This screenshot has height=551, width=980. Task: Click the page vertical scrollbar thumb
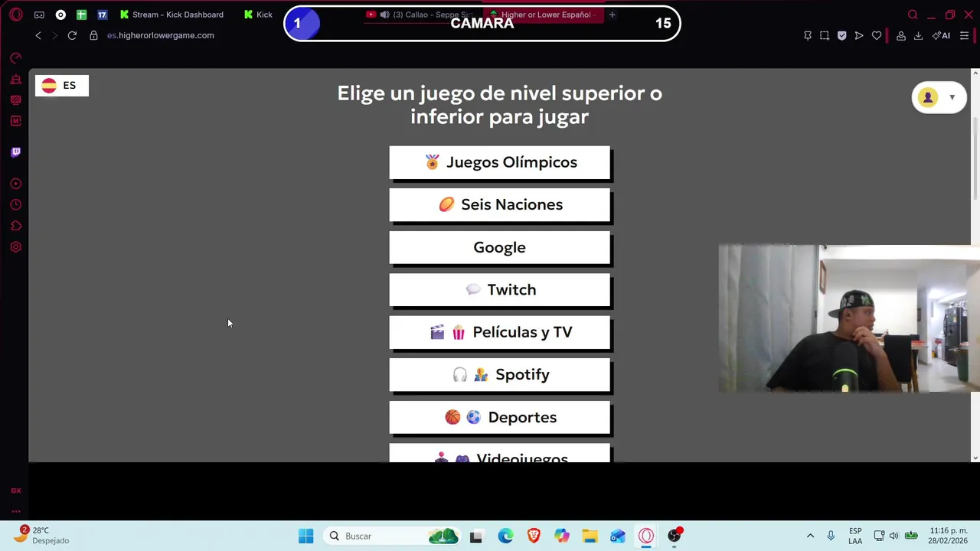975,158
